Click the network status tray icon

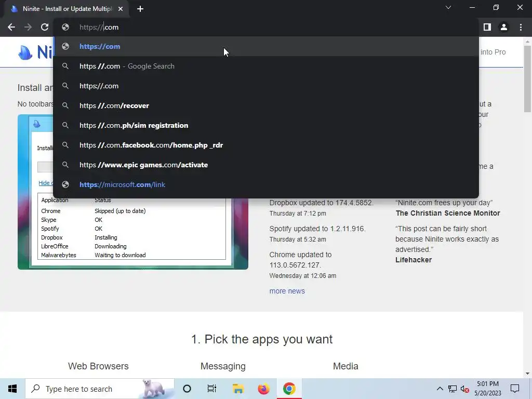[x=453, y=389]
